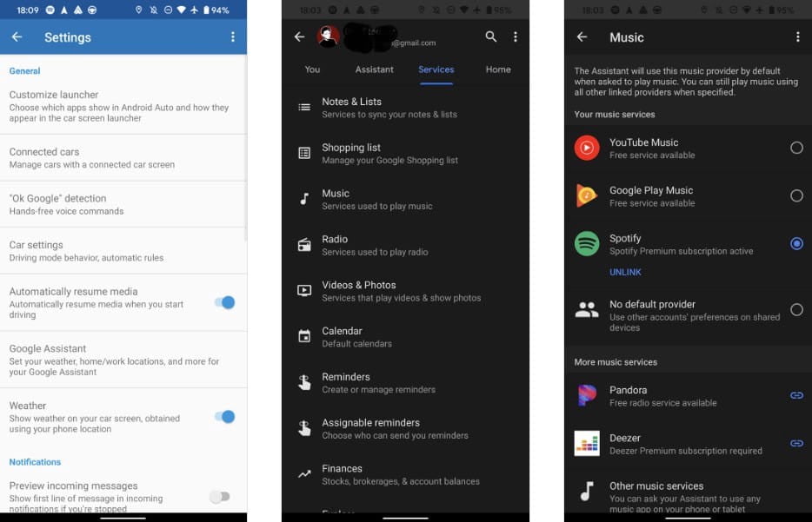Click the profile avatar picture

[x=328, y=36]
